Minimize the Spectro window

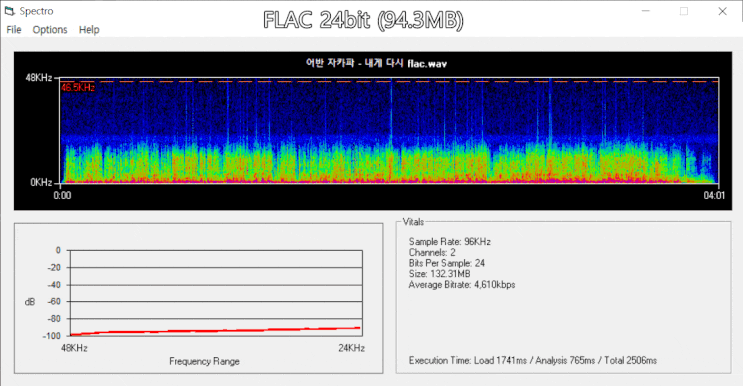coord(645,11)
